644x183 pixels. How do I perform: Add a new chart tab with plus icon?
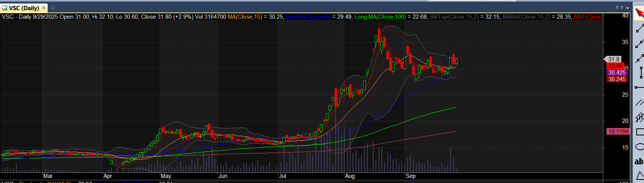point(53,7)
